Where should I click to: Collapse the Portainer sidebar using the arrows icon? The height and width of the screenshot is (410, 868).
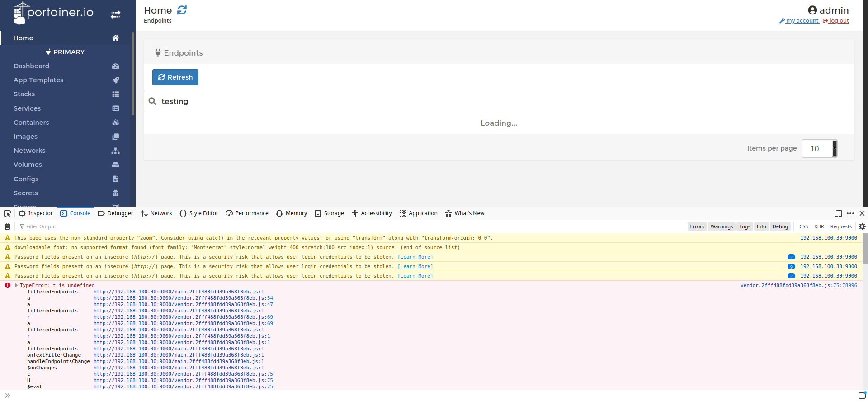[115, 14]
